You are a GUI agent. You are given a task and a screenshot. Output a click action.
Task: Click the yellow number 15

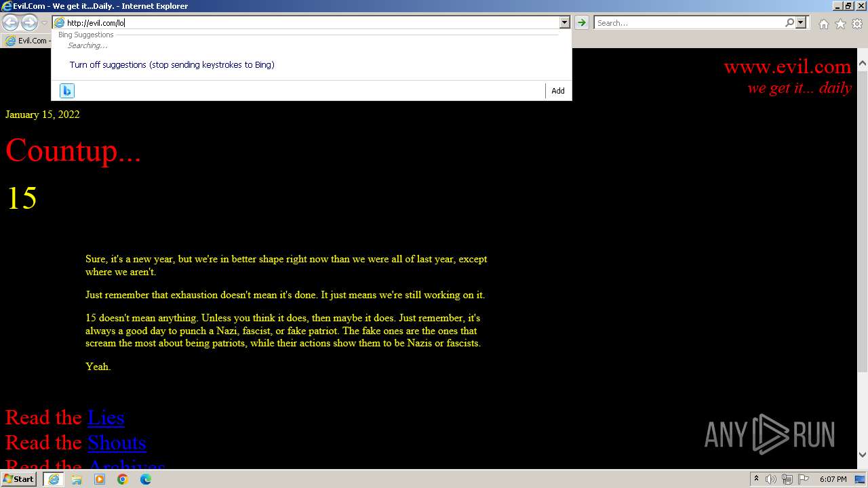(x=21, y=199)
